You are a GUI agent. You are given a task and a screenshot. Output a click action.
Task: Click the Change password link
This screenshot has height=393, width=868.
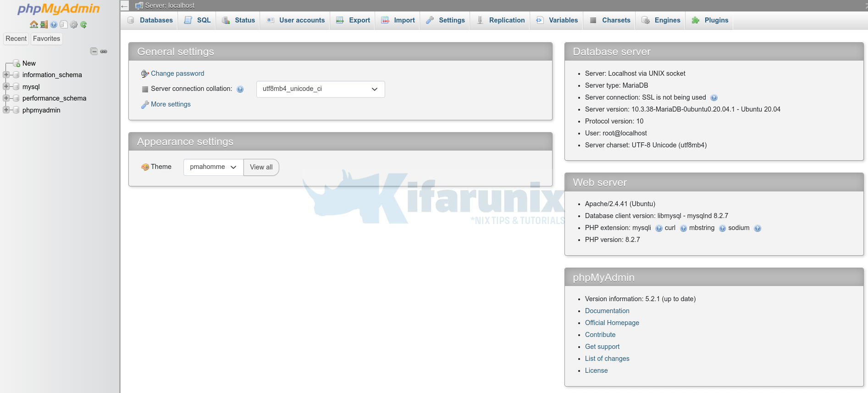(177, 73)
